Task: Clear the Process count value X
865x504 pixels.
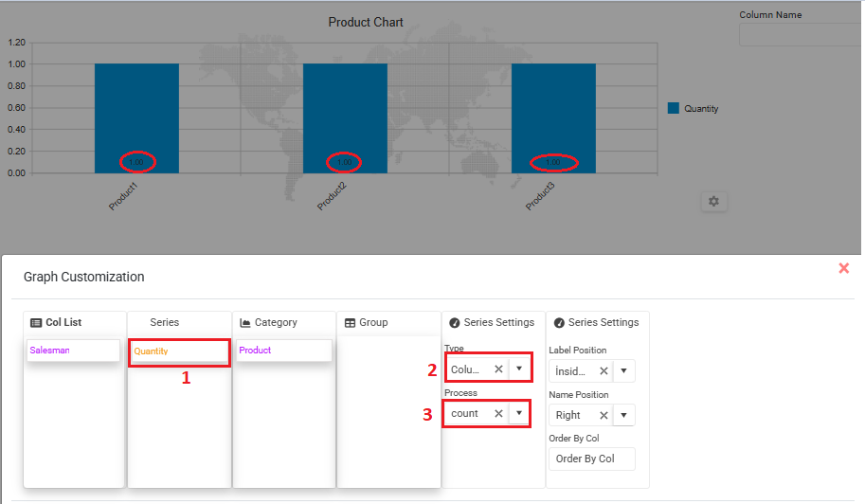Action: click(x=498, y=413)
